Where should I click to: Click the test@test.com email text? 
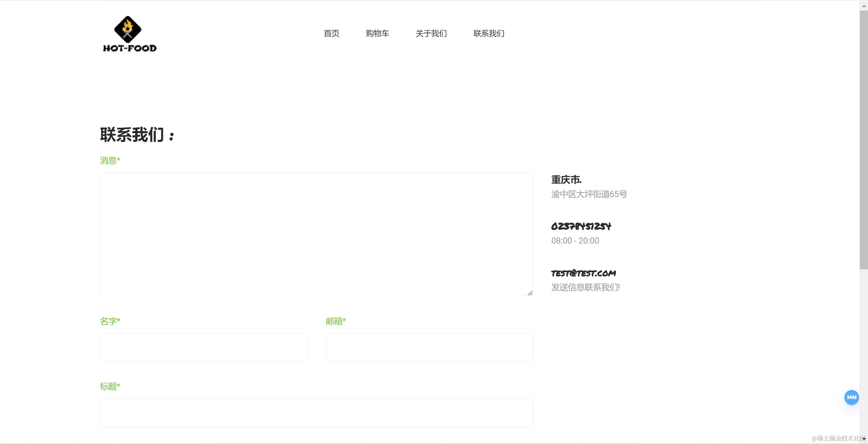583,273
